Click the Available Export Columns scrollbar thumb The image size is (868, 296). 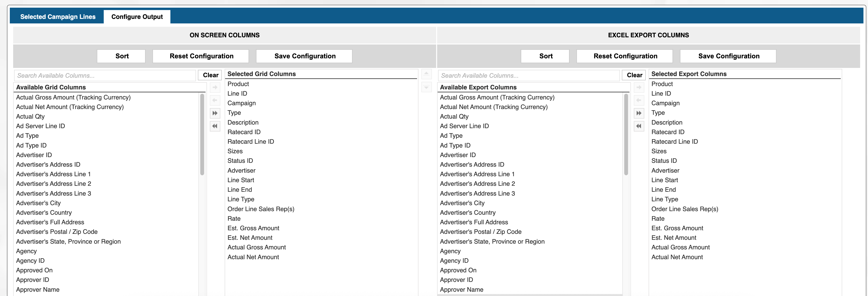tap(626, 135)
